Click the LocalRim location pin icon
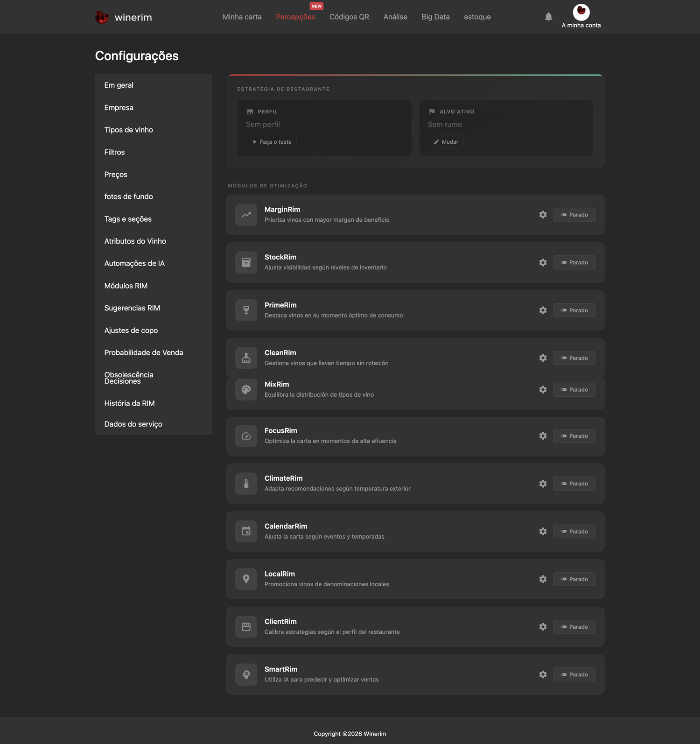 pyautogui.click(x=246, y=579)
